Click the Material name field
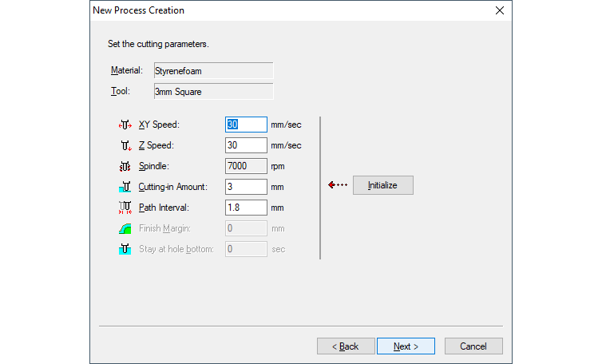602x364 pixels. [x=212, y=71]
